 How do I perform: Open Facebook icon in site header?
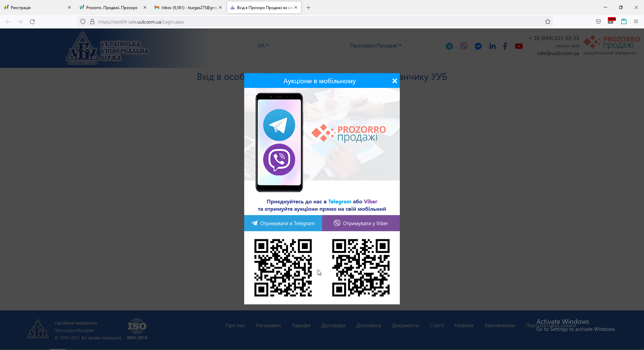point(505,46)
